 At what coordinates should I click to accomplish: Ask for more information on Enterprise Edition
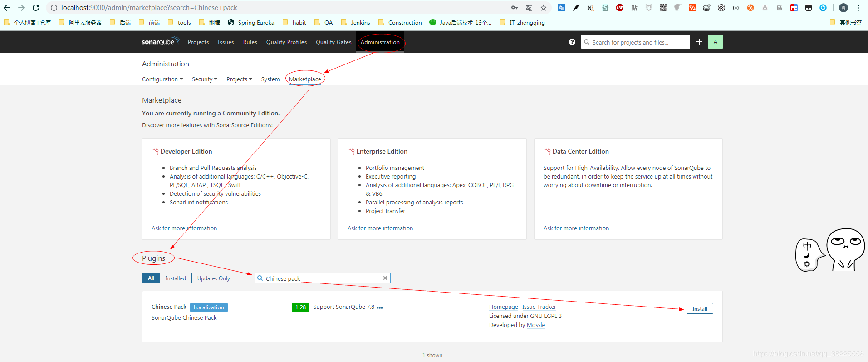click(x=380, y=228)
